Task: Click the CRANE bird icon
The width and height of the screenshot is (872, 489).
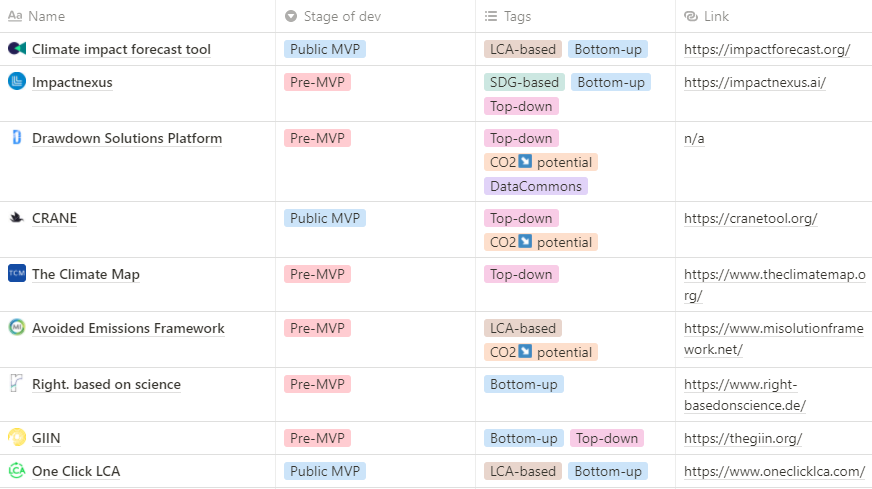Action: click(x=17, y=218)
